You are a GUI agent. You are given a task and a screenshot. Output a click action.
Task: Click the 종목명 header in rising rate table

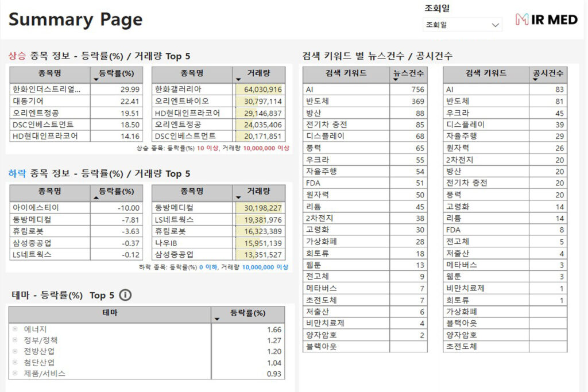coord(50,73)
